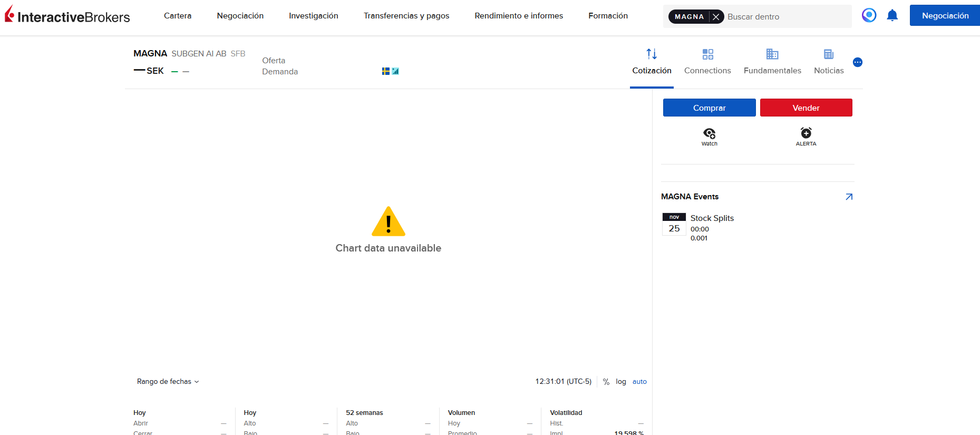Click the Demanda label
980x435 pixels.
point(280,72)
